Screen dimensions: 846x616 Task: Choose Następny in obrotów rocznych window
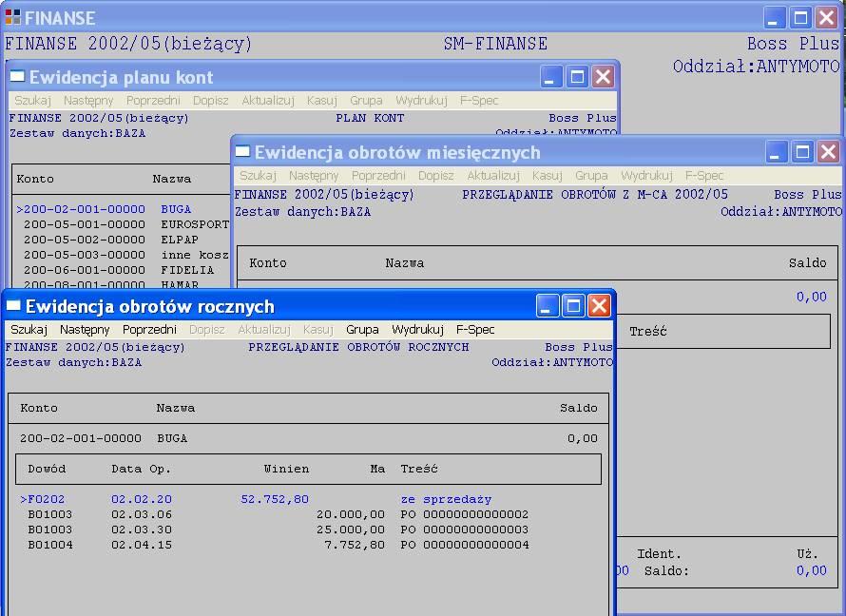[85, 330]
